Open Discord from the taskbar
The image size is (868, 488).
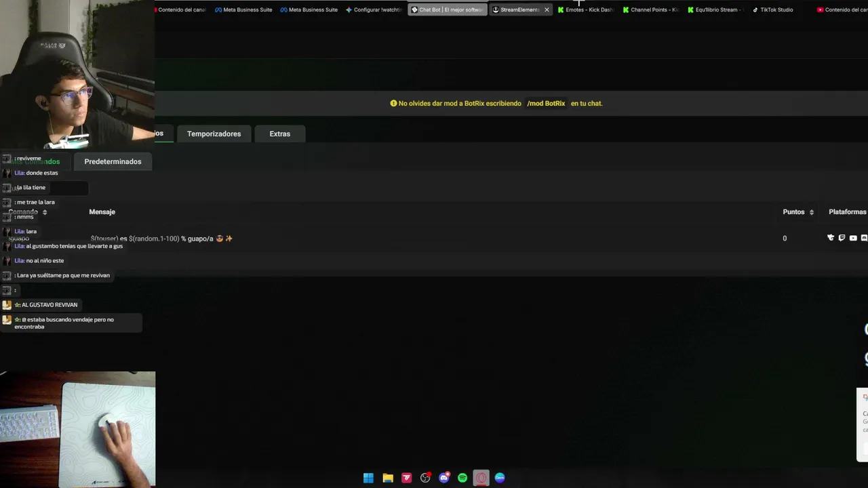(444, 478)
